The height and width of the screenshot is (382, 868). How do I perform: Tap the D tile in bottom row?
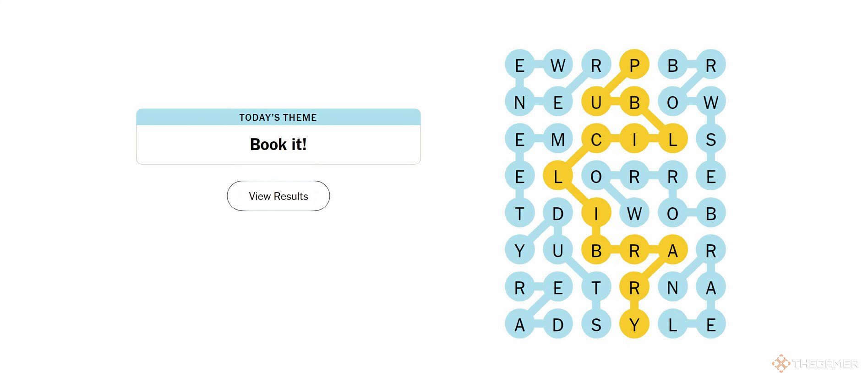(558, 324)
